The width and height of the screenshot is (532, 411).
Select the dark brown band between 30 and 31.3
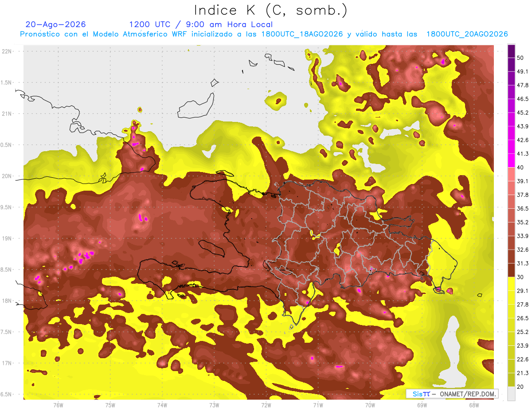point(511,270)
